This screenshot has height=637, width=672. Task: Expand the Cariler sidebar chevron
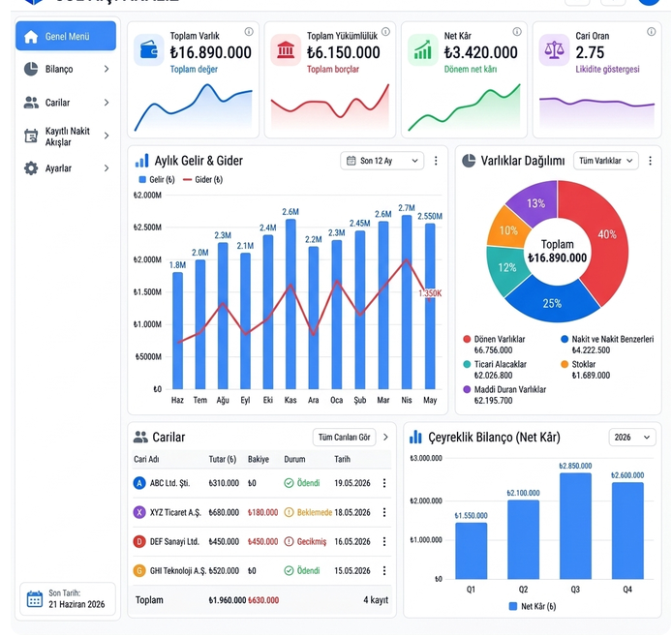coord(107,103)
